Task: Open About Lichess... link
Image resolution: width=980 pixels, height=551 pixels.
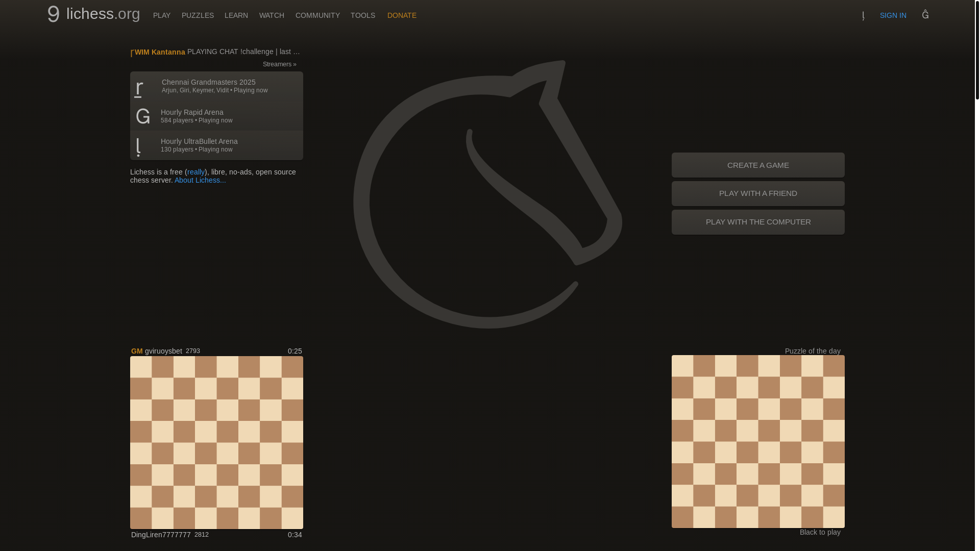Action: pos(200,180)
